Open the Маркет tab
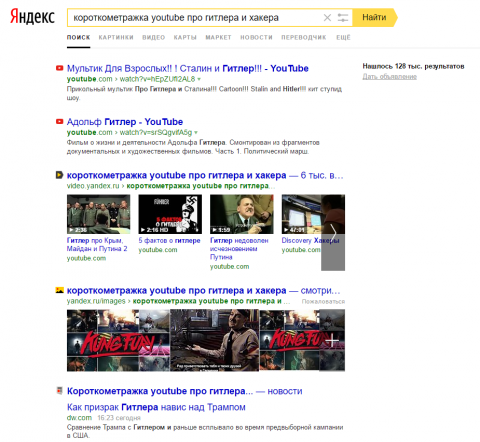 [218, 37]
